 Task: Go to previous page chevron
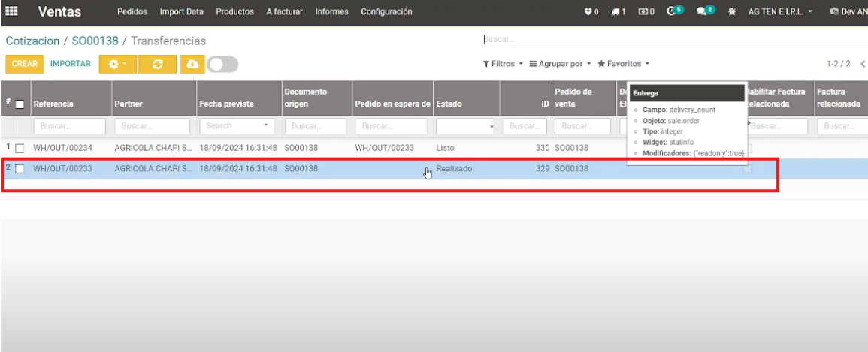pyautogui.click(x=863, y=64)
